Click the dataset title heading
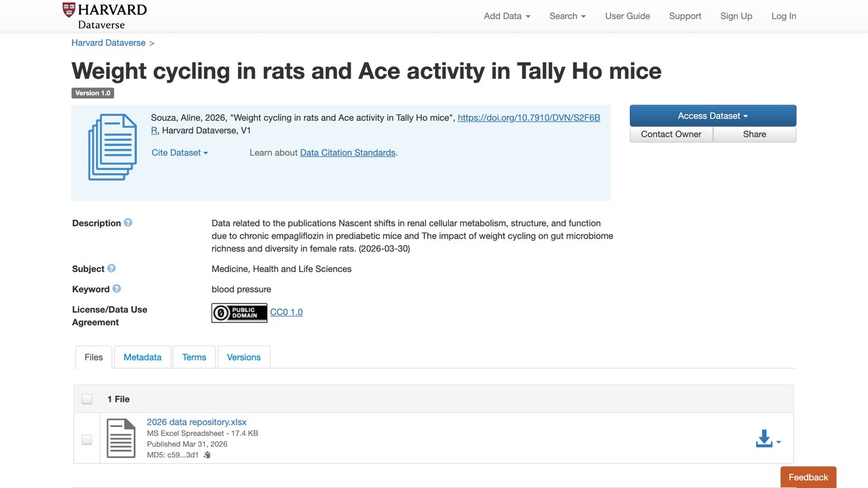 [x=366, y=70]
